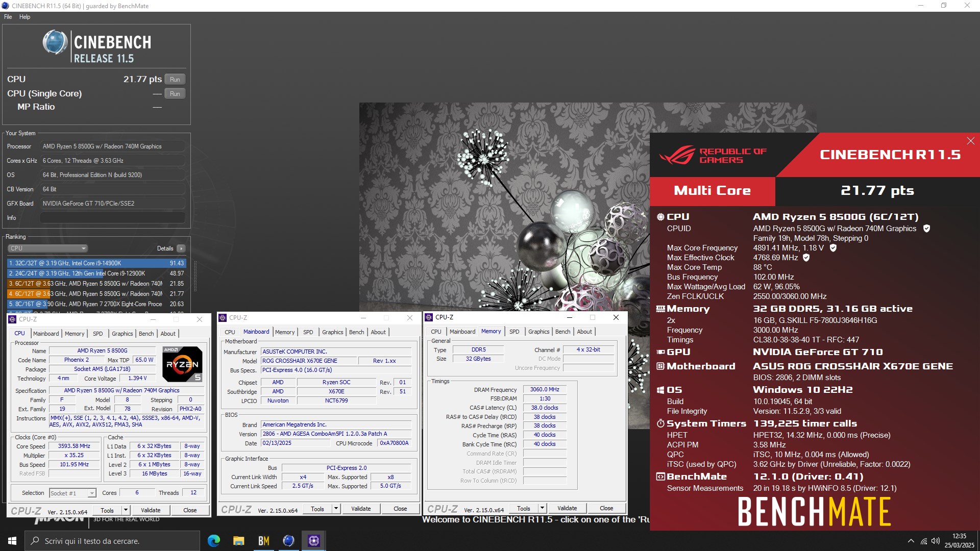Click the Info input field
Image resolution: width=980 pixels, height=551 pixels.
click(113, 218)
